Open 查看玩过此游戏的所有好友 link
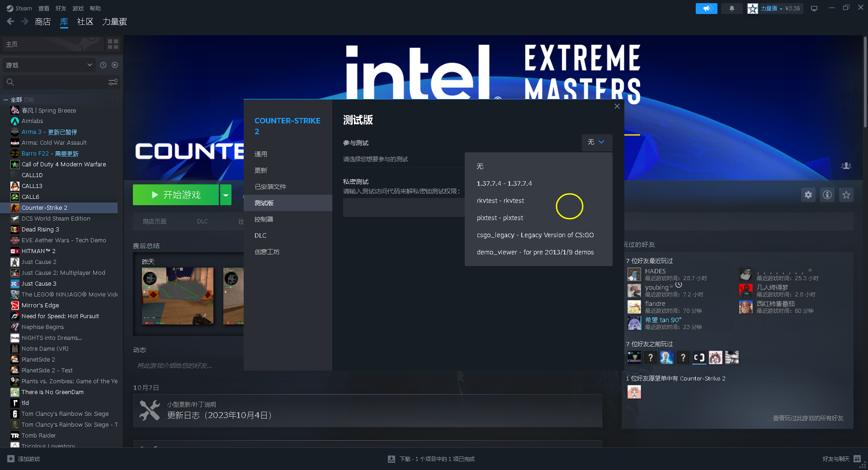This screenshot has height=470, width=868. point(808,418)
